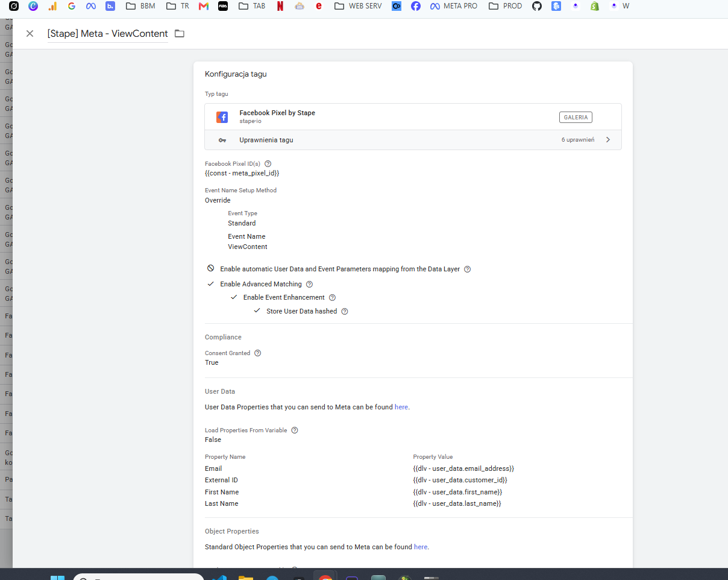Open the GALERIA button

tap(576, 118)
